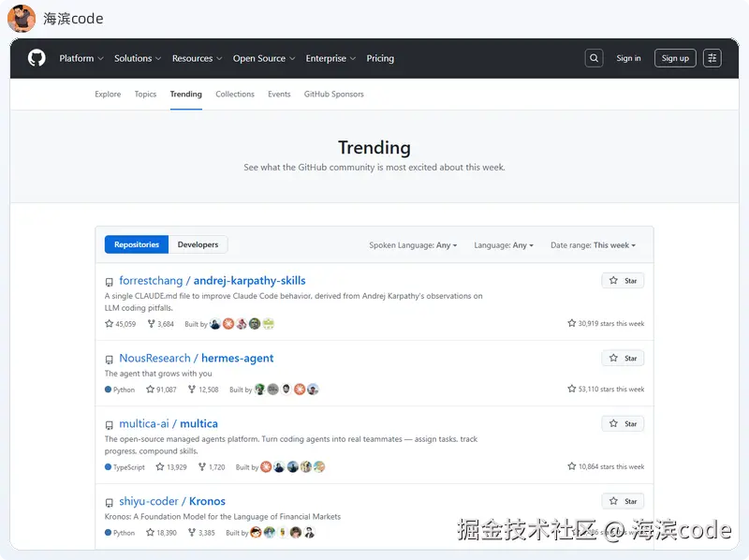Image resolution: width=749 pixels, height=560 pixels.
Task: Click the blue Python language dot
Action: pyautogui.click(x=110, y=390)
